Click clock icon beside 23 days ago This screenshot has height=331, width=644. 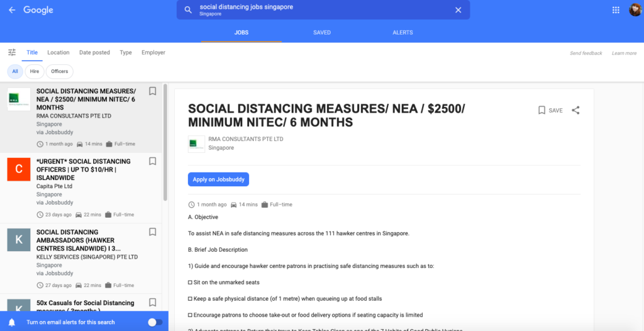coord(40,215)
